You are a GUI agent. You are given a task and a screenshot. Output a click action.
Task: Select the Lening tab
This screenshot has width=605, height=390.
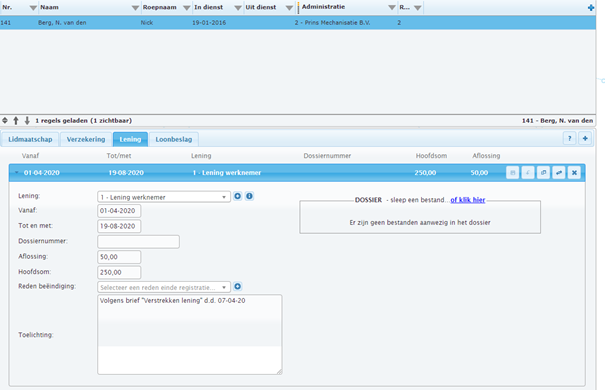click(130, 139)
